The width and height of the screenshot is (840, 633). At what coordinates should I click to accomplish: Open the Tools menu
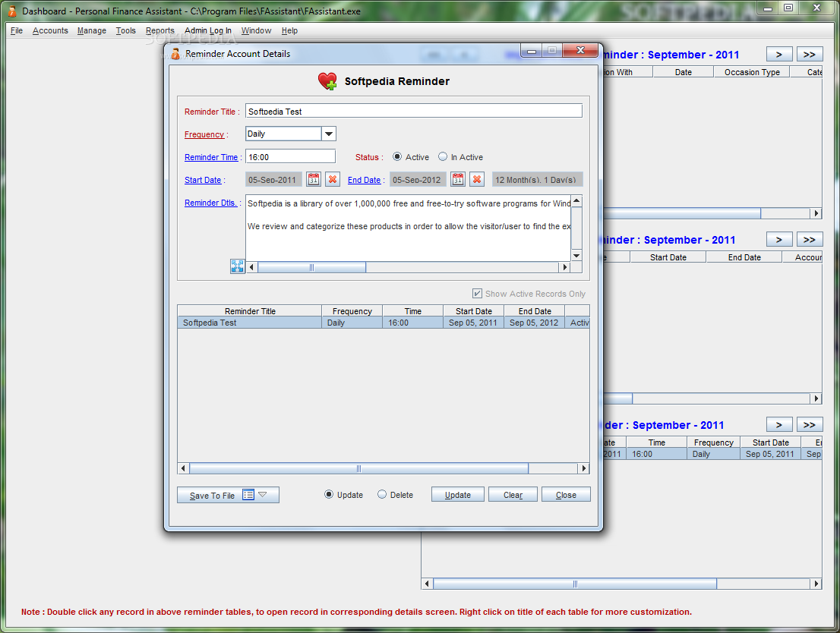tap(126, 30)
